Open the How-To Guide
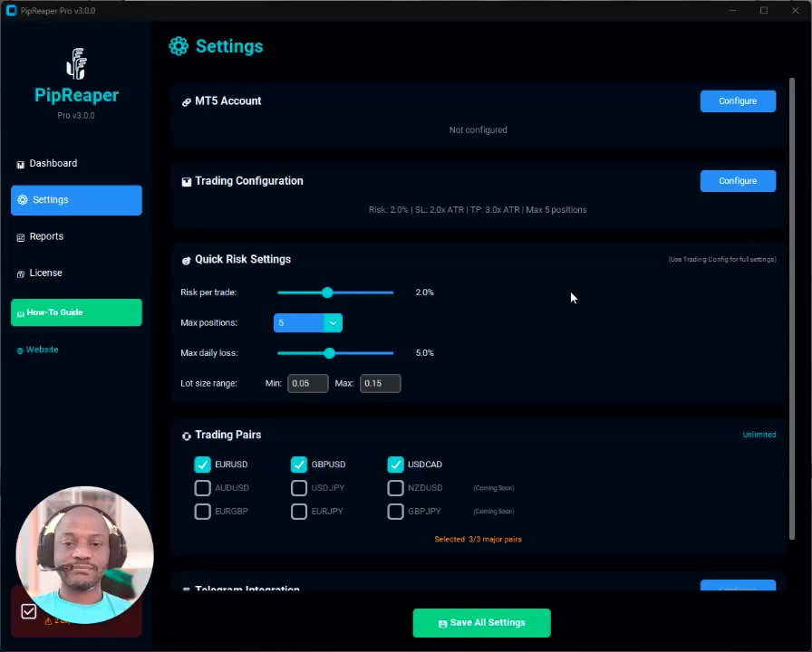Viewport: 812px width, 652px height. [76, 312]
